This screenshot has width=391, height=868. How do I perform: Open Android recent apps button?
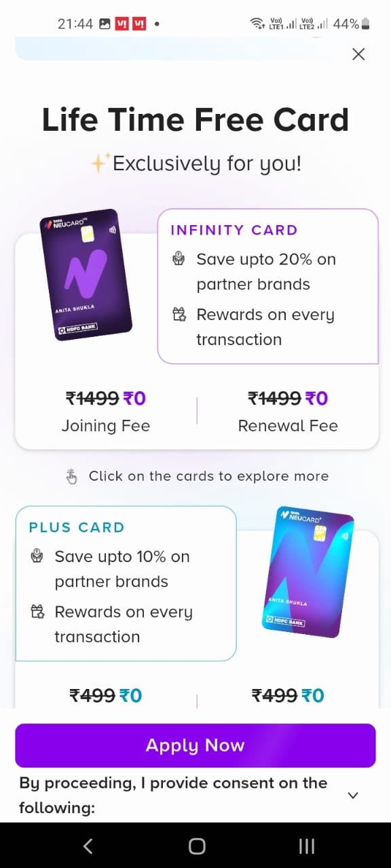tap(307, 846)
